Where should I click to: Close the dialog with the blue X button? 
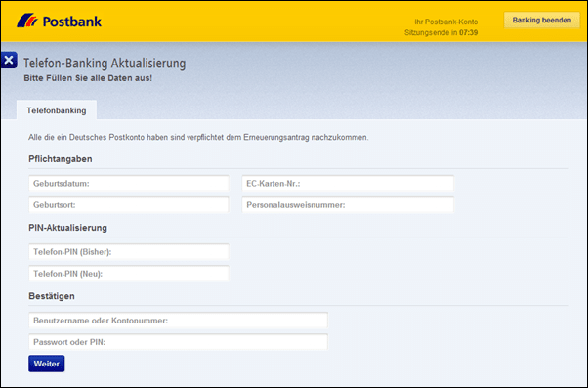pyautogui.click(x=9, y=60)
